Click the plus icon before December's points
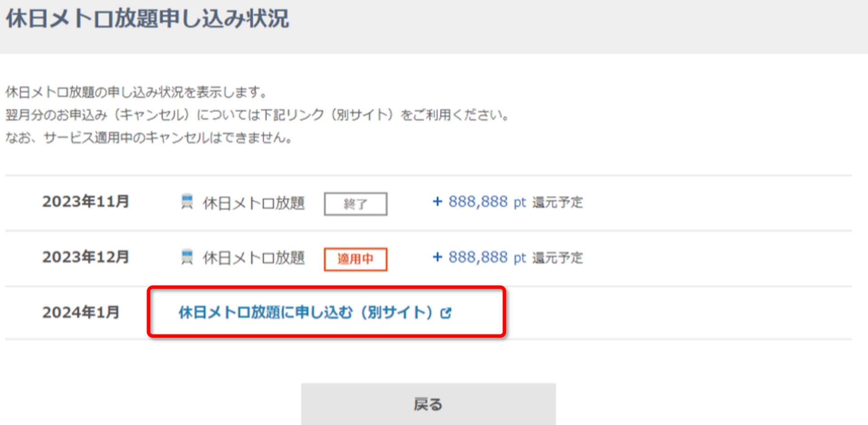 [437, 257]
